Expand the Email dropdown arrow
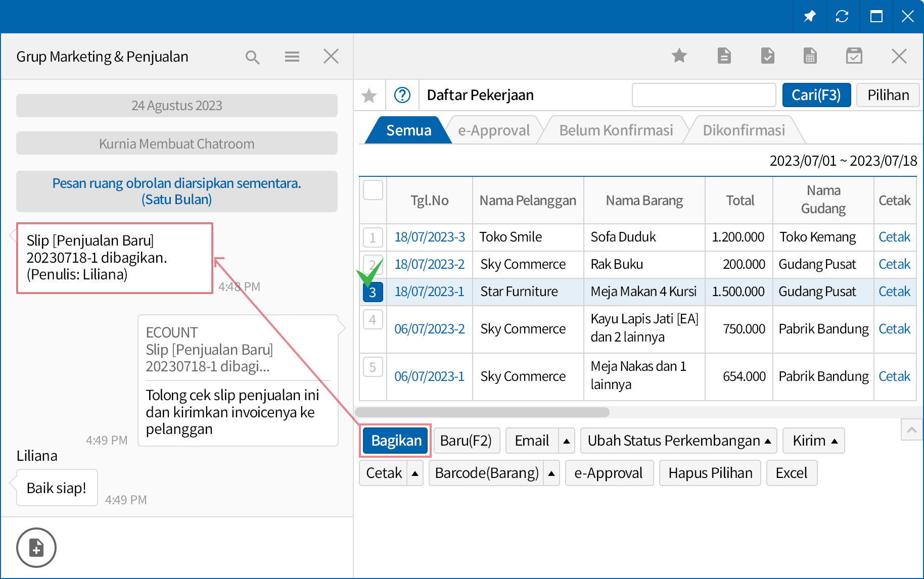924x579 pixels. pos(567,441)
